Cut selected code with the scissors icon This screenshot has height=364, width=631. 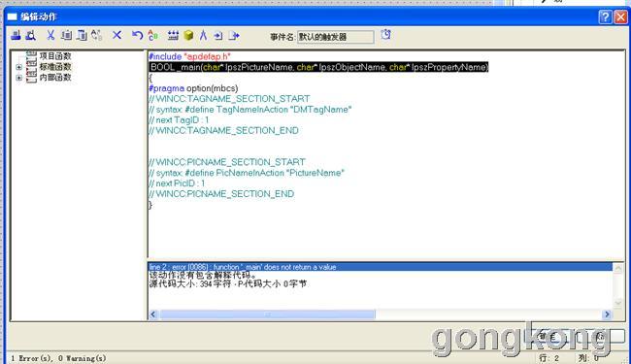point(50,35)
